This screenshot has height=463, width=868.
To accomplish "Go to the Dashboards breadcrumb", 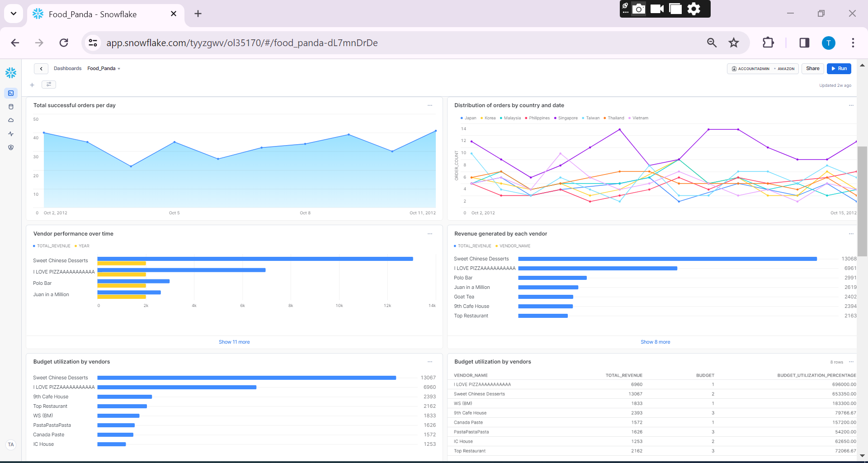I will point(67,69).
